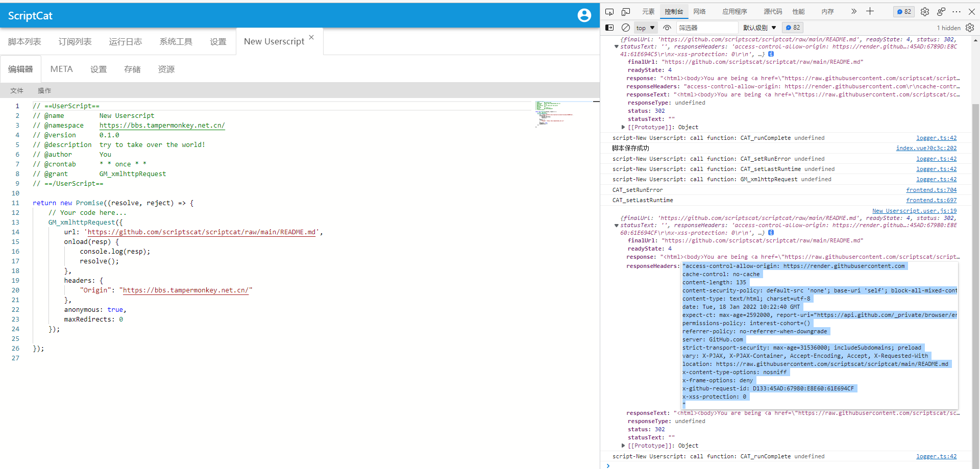Switch to the 应用程序 DevTools tab

pos(734,12)
